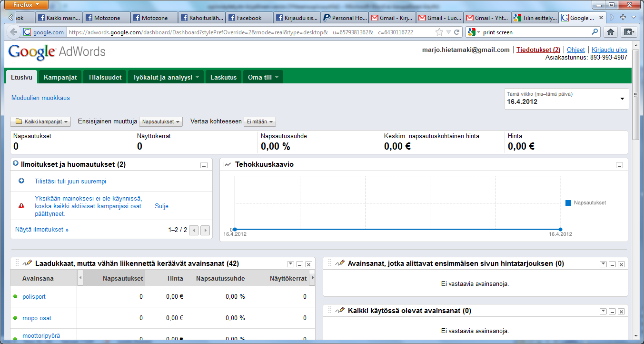Open the Kaikki kampanjat dropdown
This screenshot has width=644, height=344.
click(x=41, y=121)
